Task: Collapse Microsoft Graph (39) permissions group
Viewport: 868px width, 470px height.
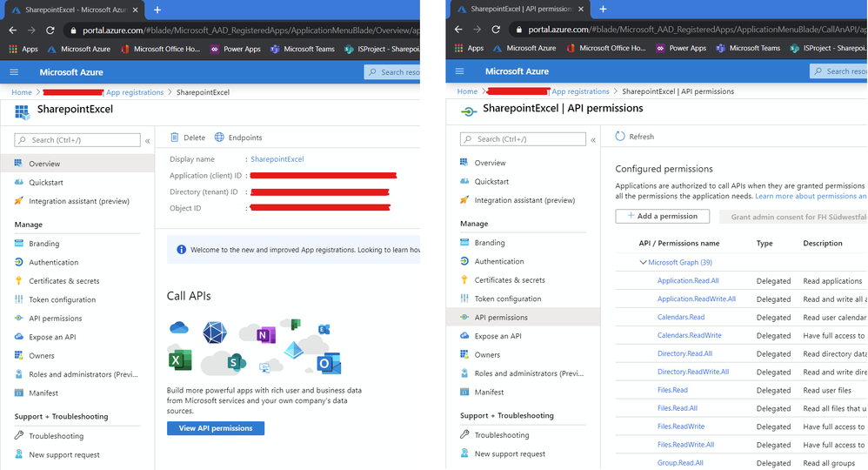Action: coord(643,262)
